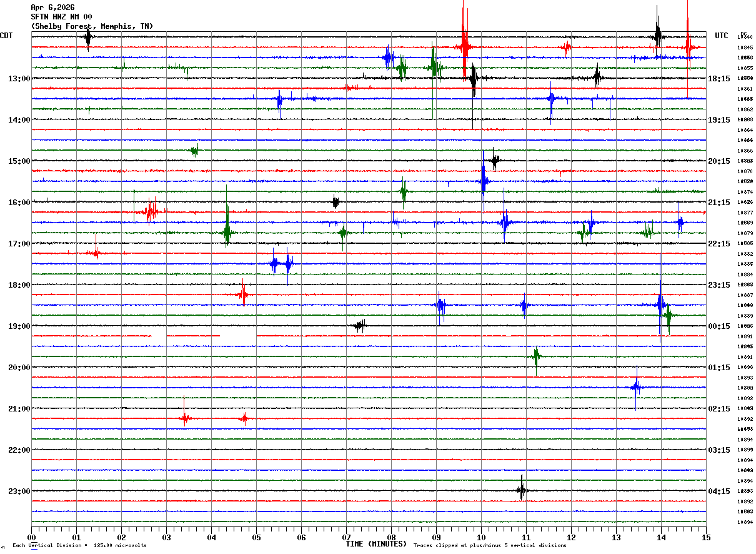Click minute 11 on the time axis
756x554 pixels.
(526, 537)
